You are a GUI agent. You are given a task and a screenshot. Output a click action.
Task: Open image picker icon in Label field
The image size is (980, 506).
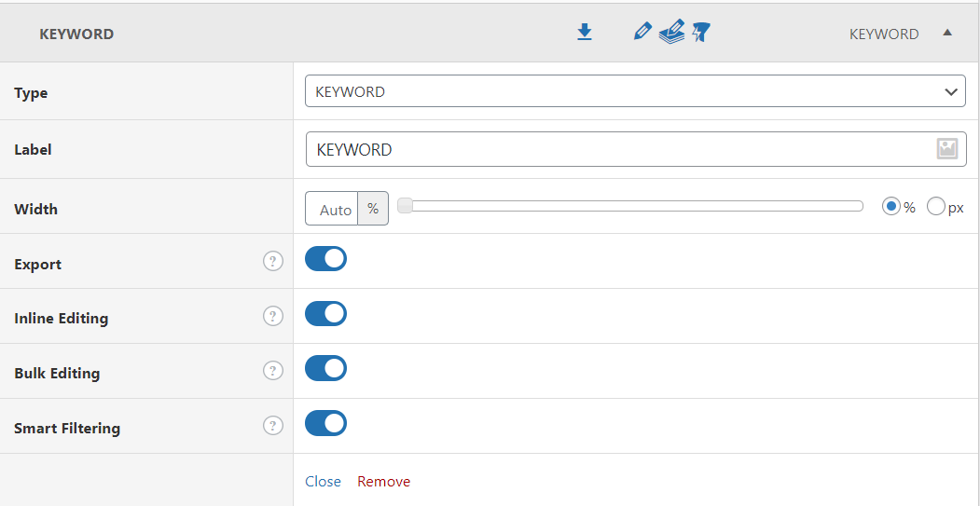[x=947, y=149]
